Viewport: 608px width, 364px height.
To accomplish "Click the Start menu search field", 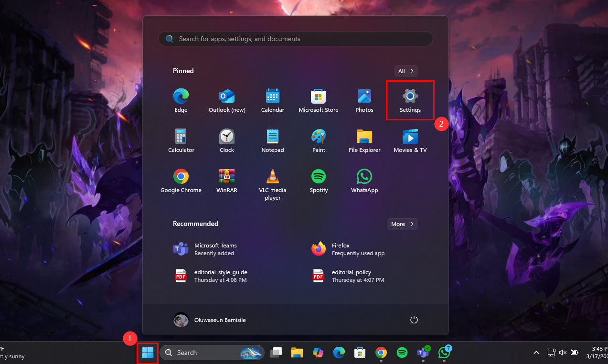I will click(295, 39).
